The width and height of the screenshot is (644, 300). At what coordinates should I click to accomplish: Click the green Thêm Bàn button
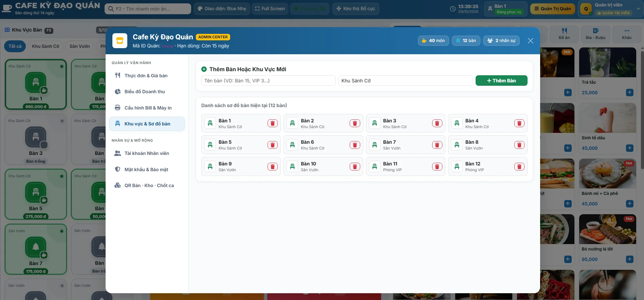(x=501, y=81)
